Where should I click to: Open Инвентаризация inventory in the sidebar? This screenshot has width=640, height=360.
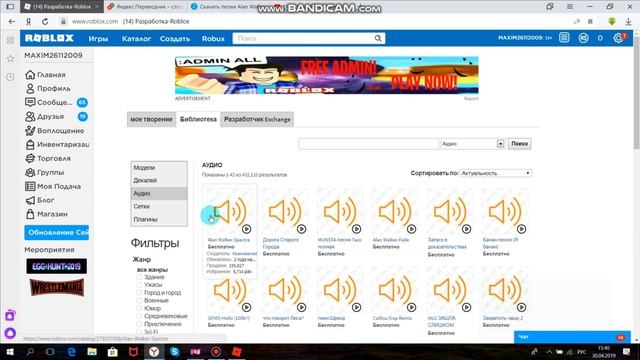click(x=57, y=144)
